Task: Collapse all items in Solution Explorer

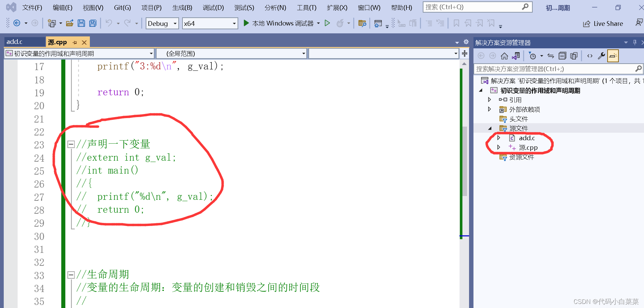Action: tap(562, 55)
